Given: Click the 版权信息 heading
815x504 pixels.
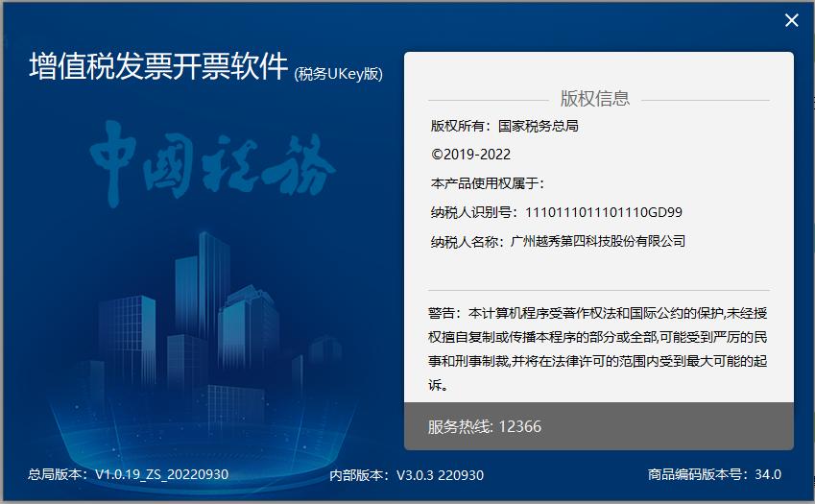Looking at the screenshot, I should coord(594,99).
